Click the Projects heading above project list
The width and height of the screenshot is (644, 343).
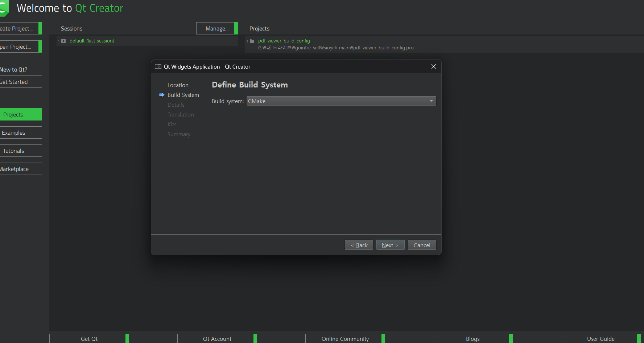[x=259, y=28]
